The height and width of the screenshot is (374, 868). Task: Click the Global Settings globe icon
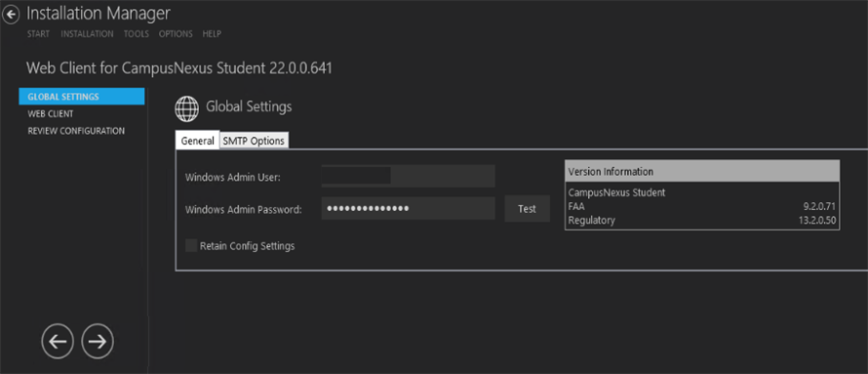187,108
